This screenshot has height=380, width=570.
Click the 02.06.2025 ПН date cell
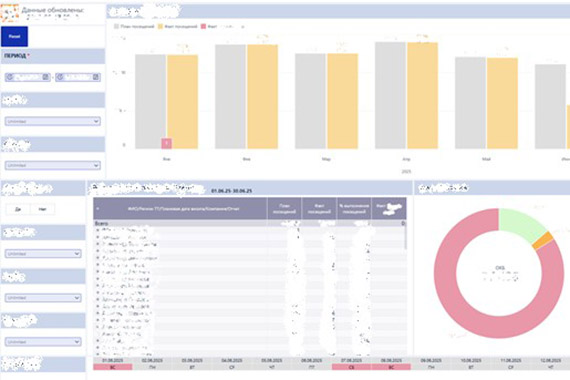coord(152,364)
